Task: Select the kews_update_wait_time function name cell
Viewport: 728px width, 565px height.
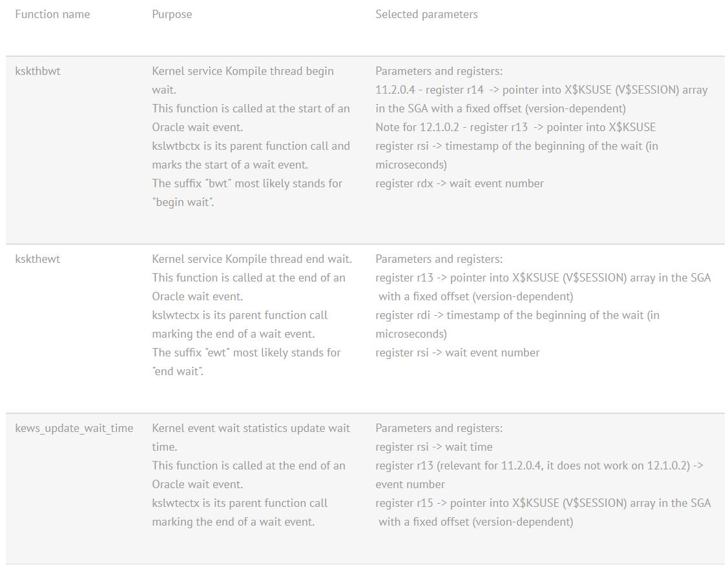Action: tap(74, 428)
